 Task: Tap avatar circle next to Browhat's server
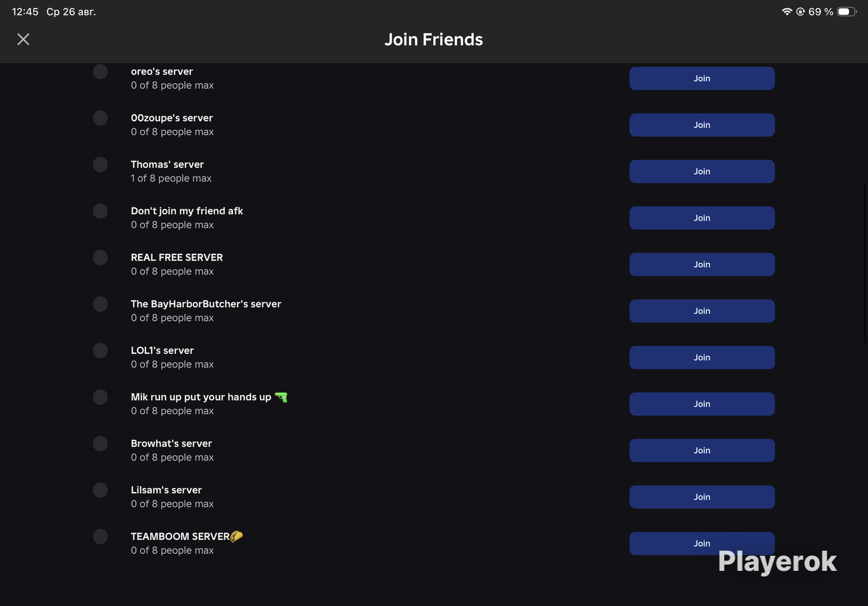point(101,444)
